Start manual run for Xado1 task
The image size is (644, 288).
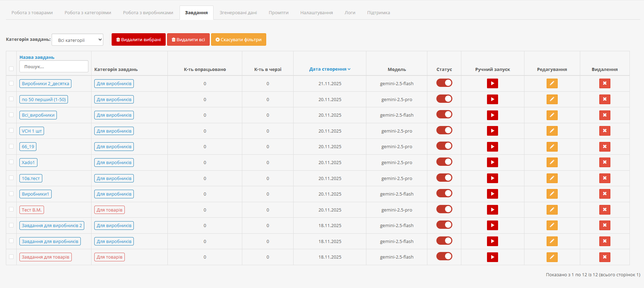(492, 162)
